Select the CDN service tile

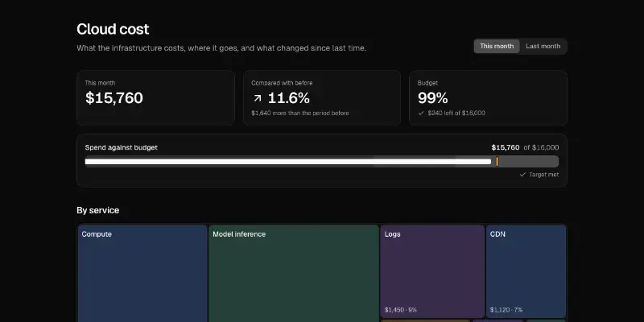[526, 271]
